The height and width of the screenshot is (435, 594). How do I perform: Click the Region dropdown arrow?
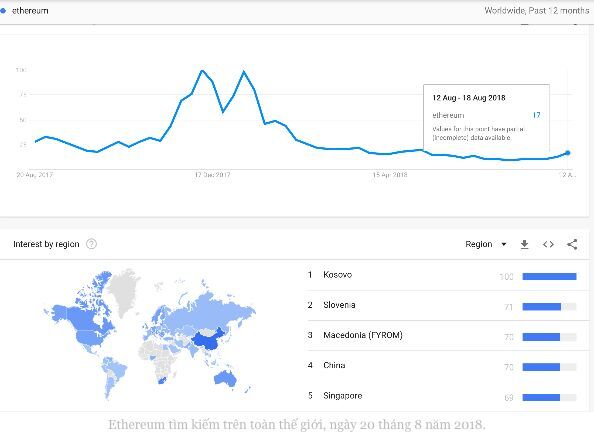pos(504,244)
